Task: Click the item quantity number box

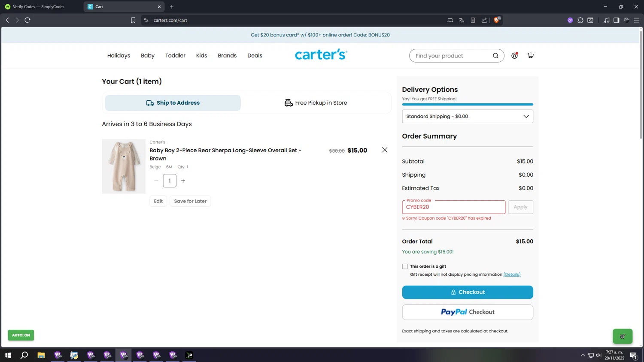Action: point(170,181)
